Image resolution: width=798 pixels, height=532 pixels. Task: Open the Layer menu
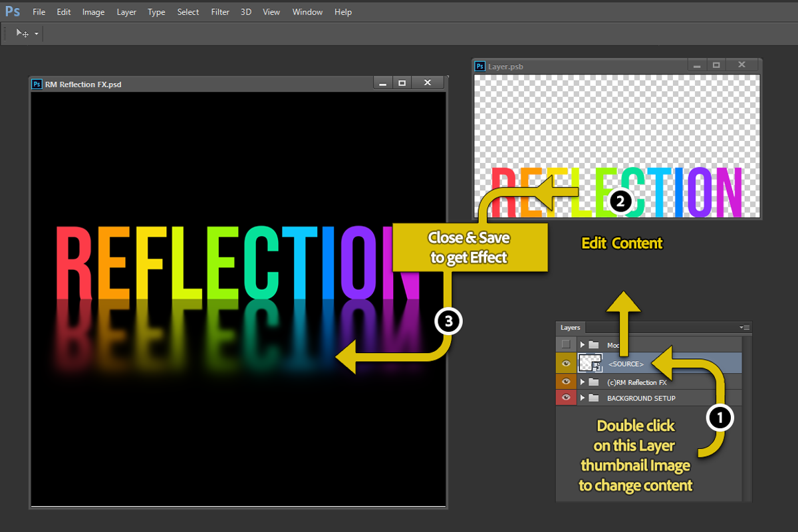pos(126,12)
